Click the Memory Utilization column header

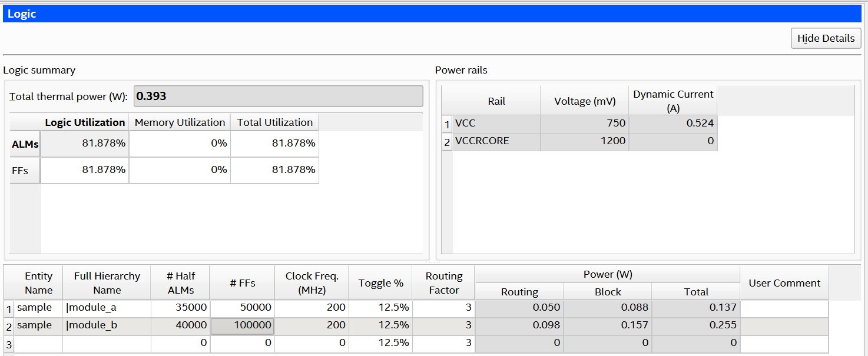point(180,122)
